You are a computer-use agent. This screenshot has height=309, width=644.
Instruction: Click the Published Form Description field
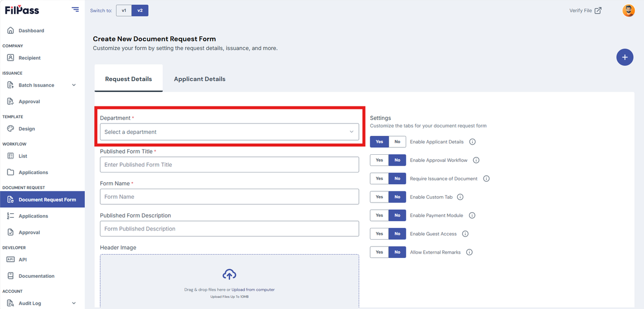tap(229, 228)
